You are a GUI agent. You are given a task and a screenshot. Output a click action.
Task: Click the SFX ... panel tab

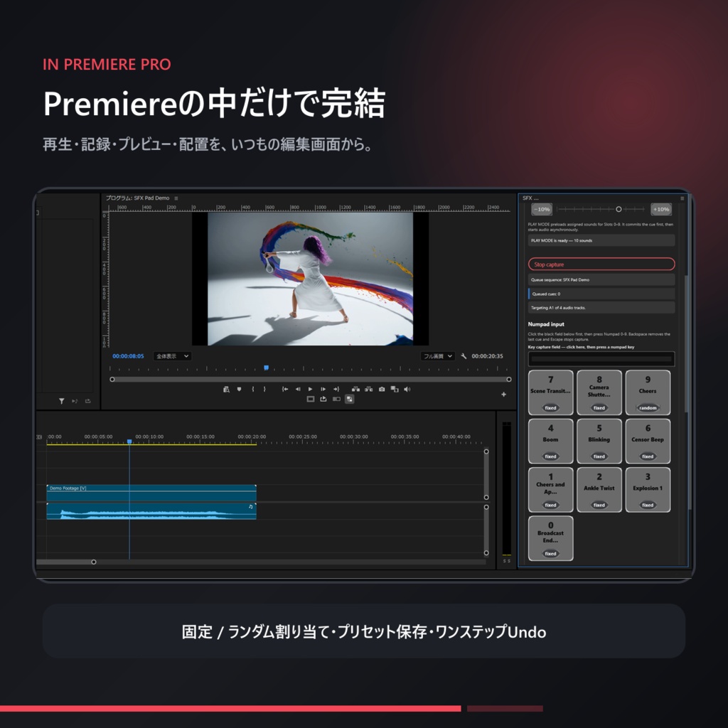530,198
